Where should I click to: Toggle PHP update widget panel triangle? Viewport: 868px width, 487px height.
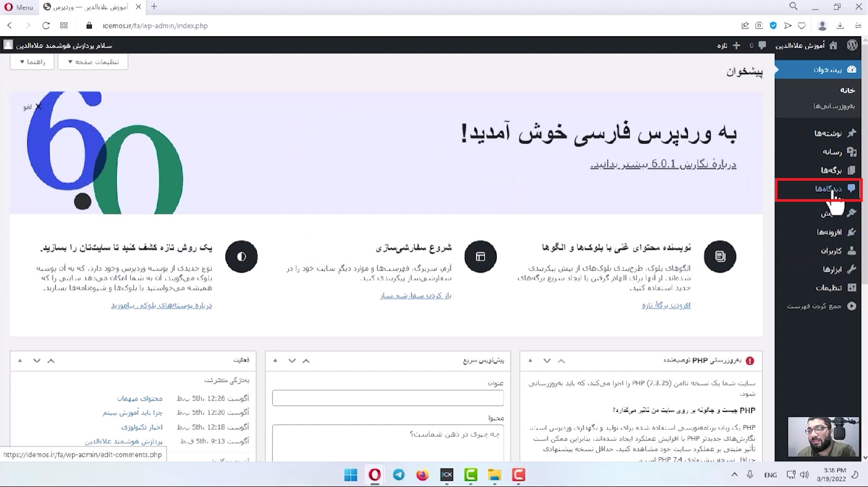[x=530, y=360]
